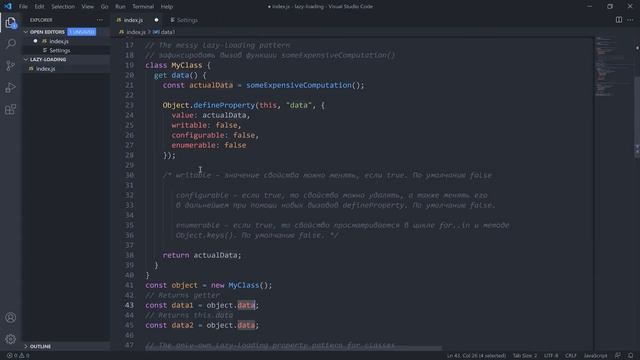Open the Source Control view icon
The width and height of the screenshot is (640, 360).
coord(11,65)
